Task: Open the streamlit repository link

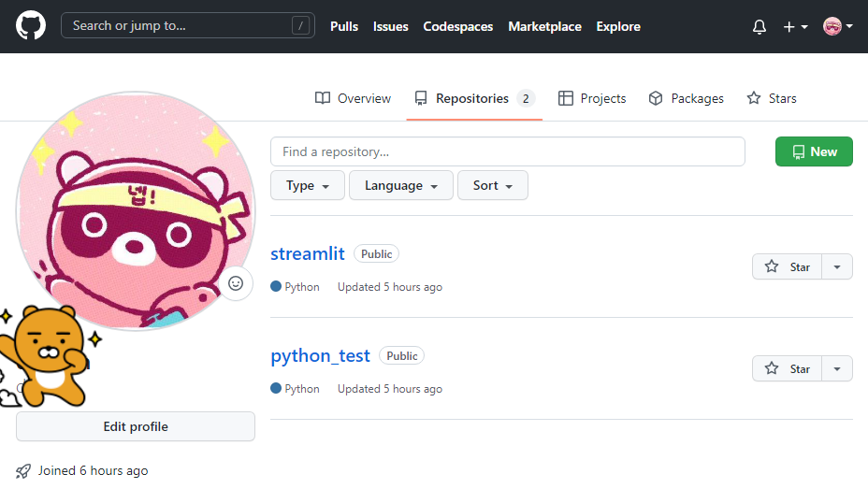Action: (307, 253)
